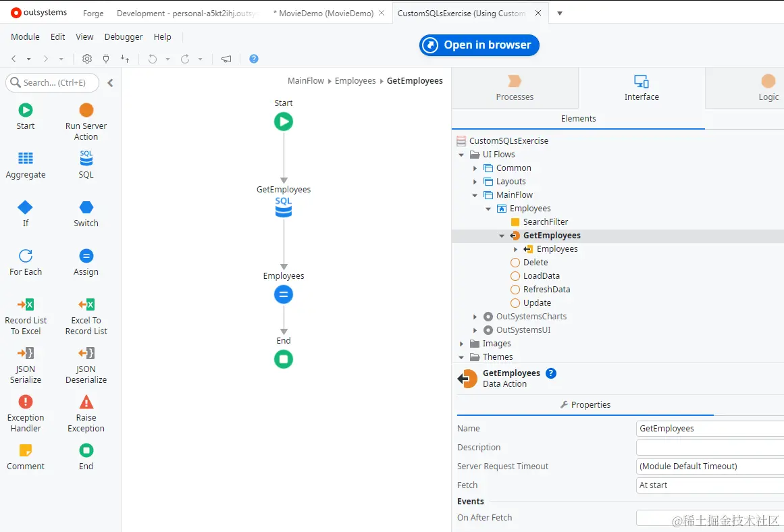Collapse the MainFlow node
This screenshot has height=532, width=784.
coord(475,196)
